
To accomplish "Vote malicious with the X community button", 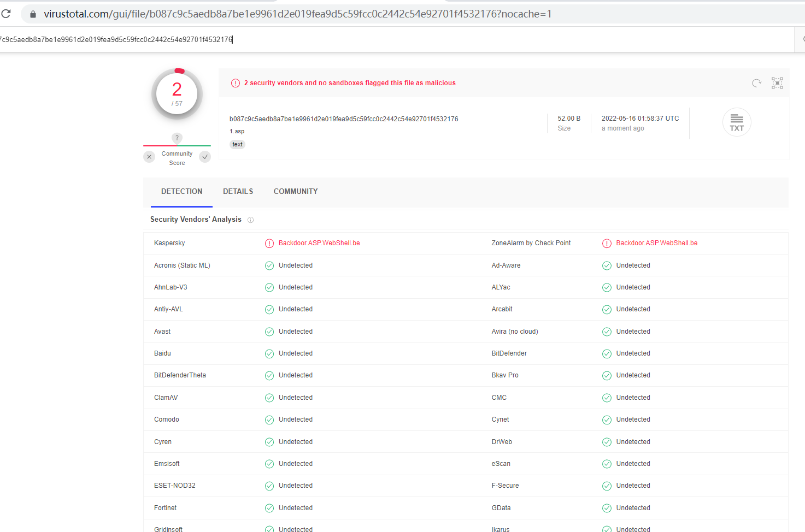I will [149, 157].
